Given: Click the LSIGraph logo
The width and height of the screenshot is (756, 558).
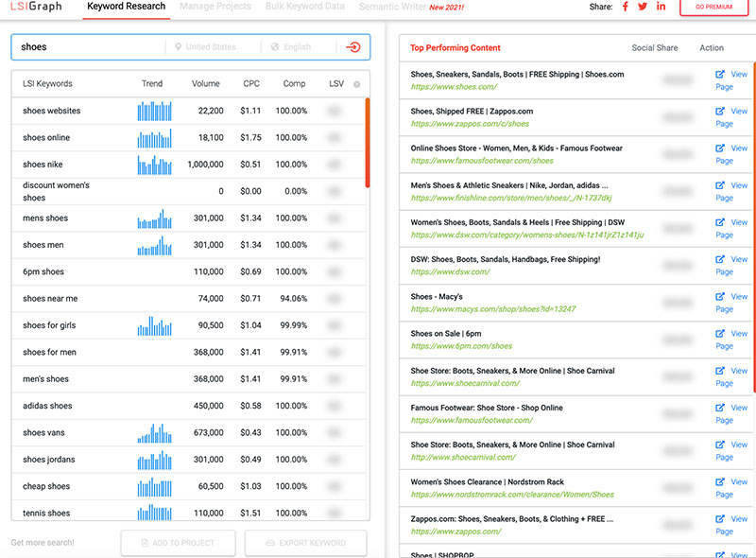Looking at the screenshot, I should coord(36,7).
